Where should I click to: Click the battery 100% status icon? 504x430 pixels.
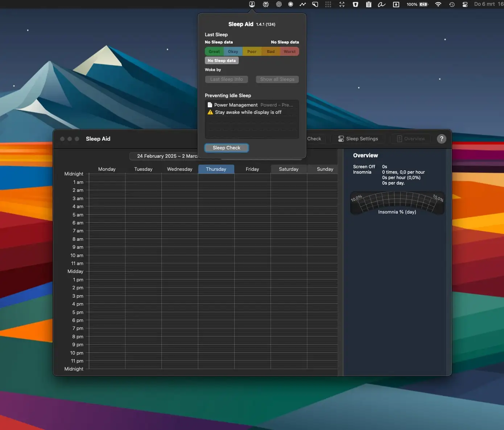417,4
